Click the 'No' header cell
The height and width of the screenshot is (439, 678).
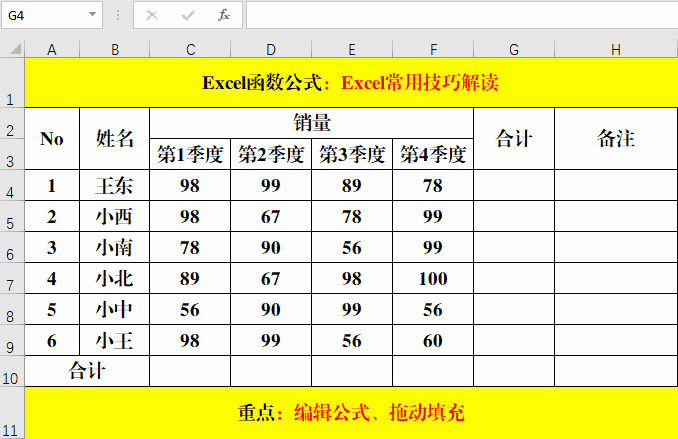pyautogui.click(x=52, y=138)
